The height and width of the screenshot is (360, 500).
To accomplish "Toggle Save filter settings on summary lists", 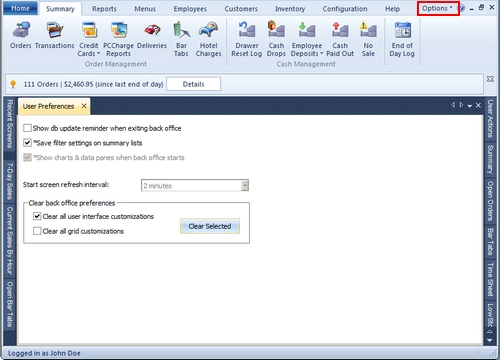I will (x=27, y=143).
